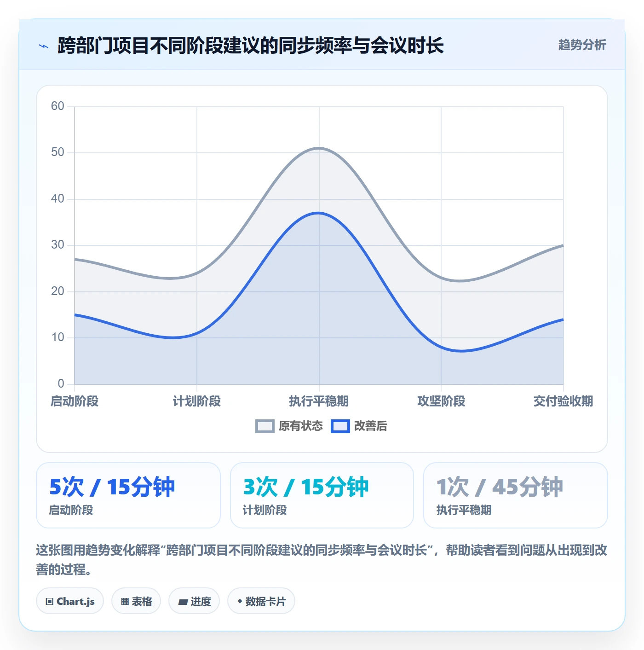Click the y-axis value 50
The image size is (644, 650).
pyautogui.click(x=57, y=152)
